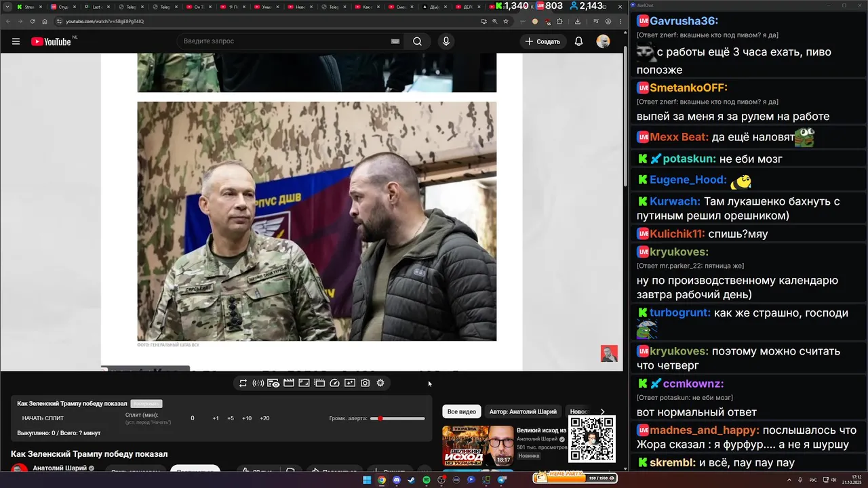Go to the YouTube home logo
The width and height of the screenshot is (868, 488).
(x=51, y=41)
